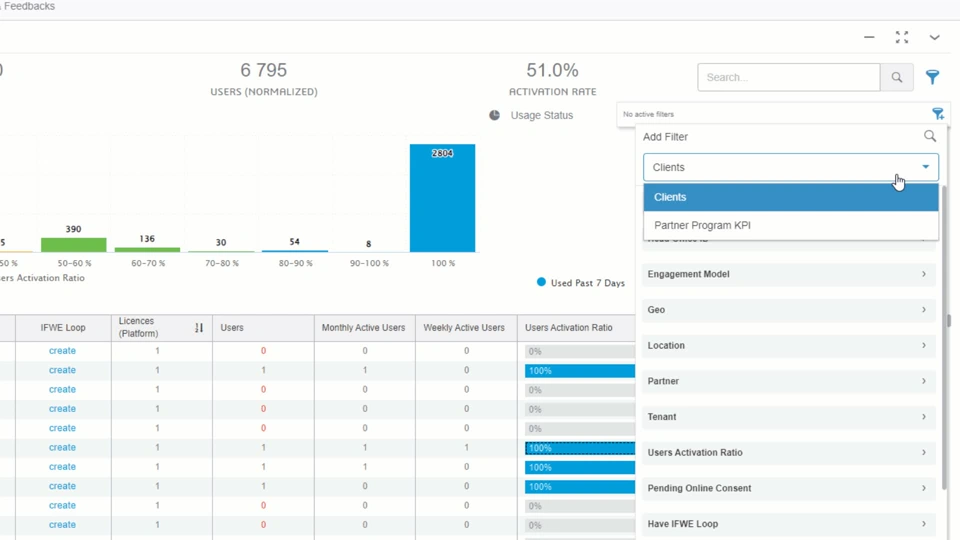Click the 6 795 users normalized value
The height and width of the screenshot is (540, 960).
point(263,70)
